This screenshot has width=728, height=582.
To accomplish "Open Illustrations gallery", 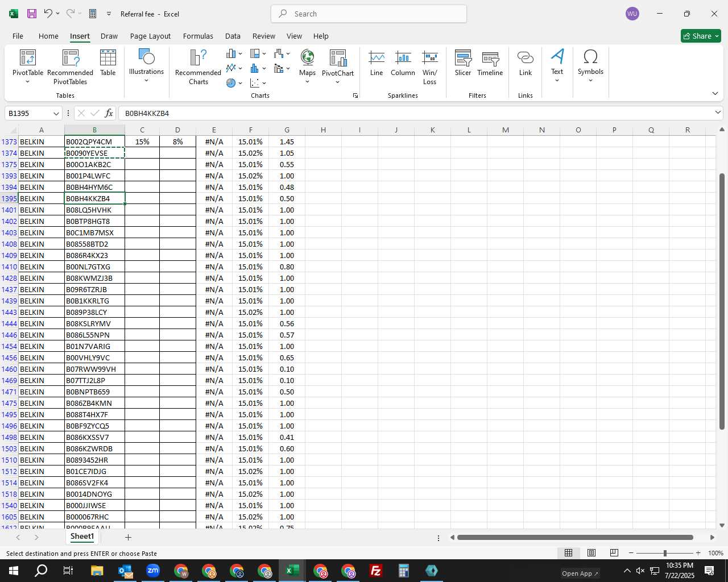I will click(x=146, y=66).
